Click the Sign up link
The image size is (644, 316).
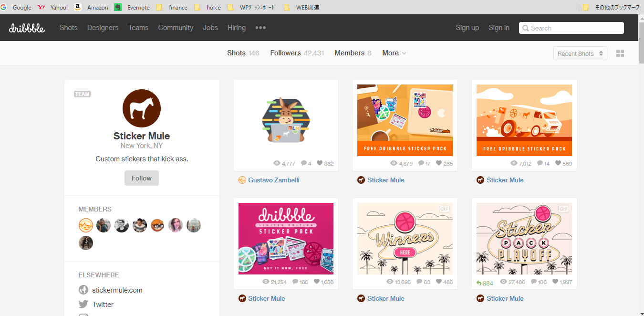coord(467,28)
